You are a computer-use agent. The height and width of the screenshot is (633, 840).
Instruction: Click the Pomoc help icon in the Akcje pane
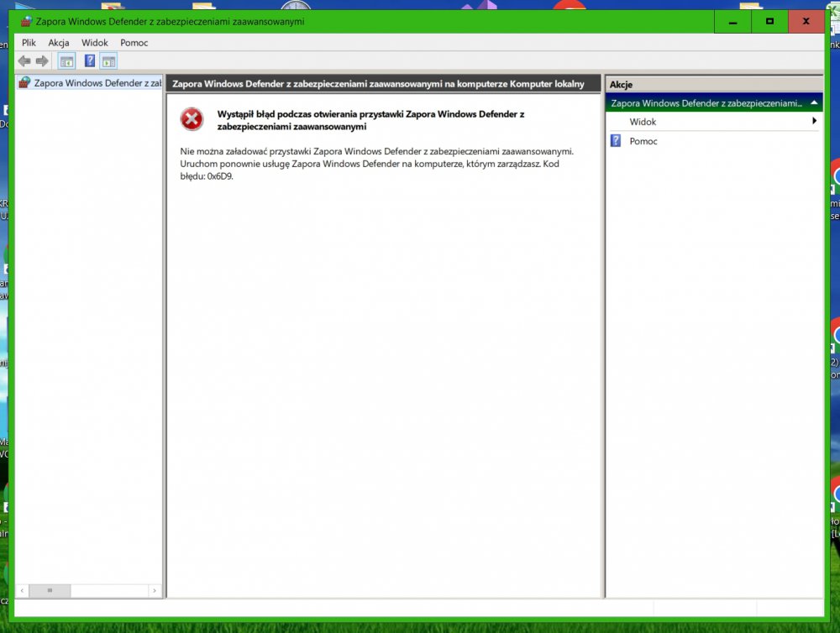(x=616, y=141)
